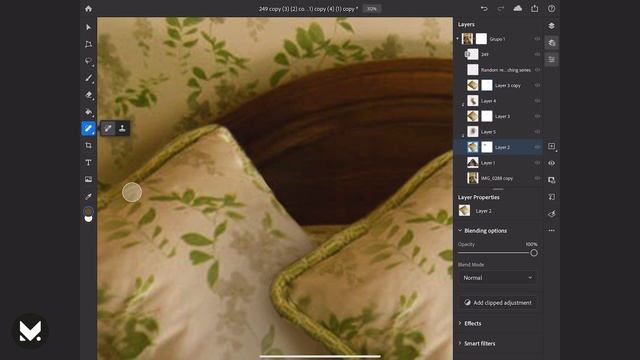Image resolution: width=640 pixels, height=360 pixels.
Task: Select the Layer 5 row
Action: click(498, 132)
